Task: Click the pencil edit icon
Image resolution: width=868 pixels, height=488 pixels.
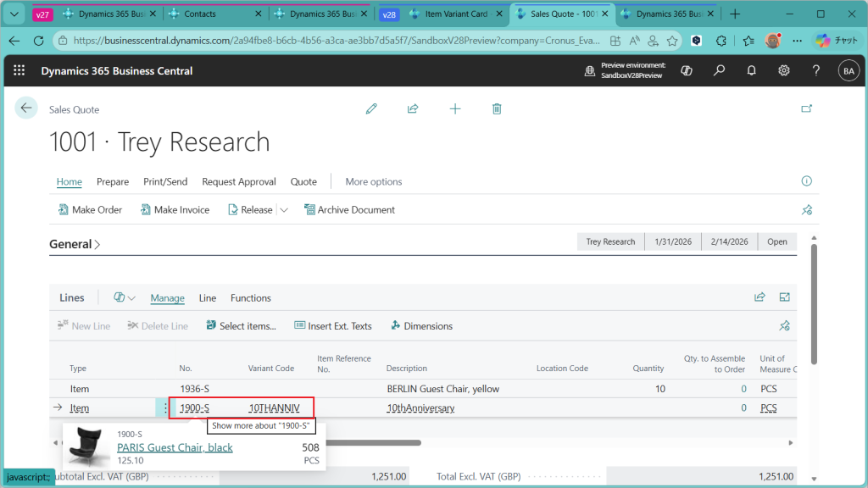Action: tap(371, 109)
